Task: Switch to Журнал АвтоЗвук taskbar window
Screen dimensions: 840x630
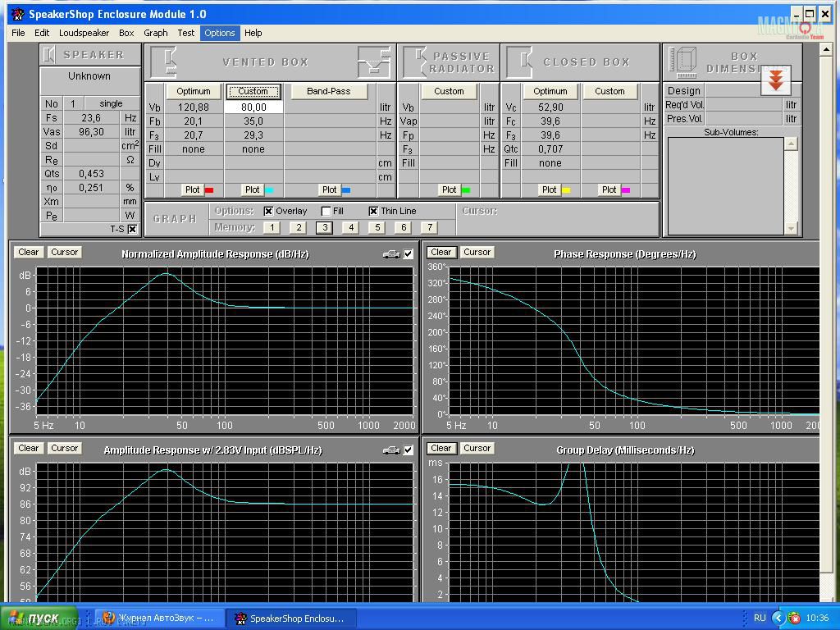Action: pos(158,619)
